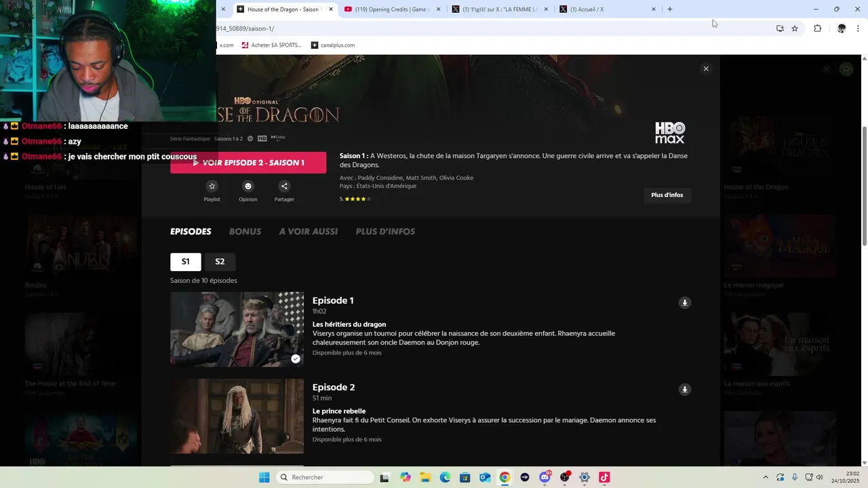Open volume control in system tray
The width and height of the screenshot is (868, 488).
point(819,477)
